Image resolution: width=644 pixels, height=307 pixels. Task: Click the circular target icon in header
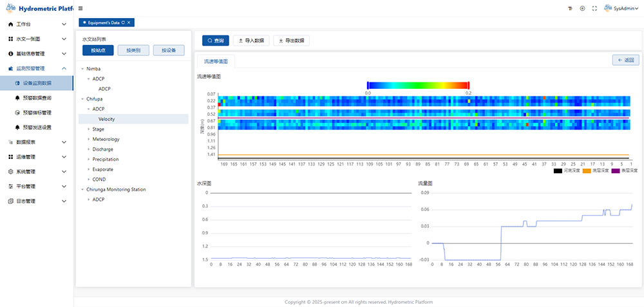582,8
